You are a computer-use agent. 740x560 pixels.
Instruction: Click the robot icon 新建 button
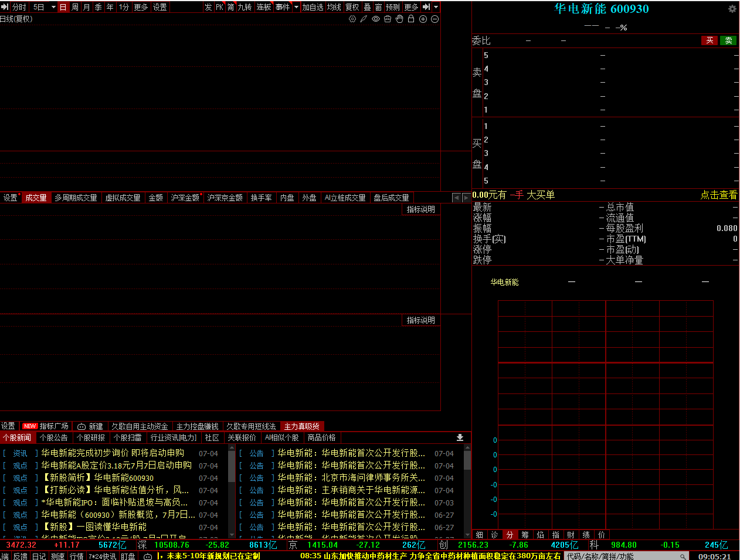click(90, 426)
